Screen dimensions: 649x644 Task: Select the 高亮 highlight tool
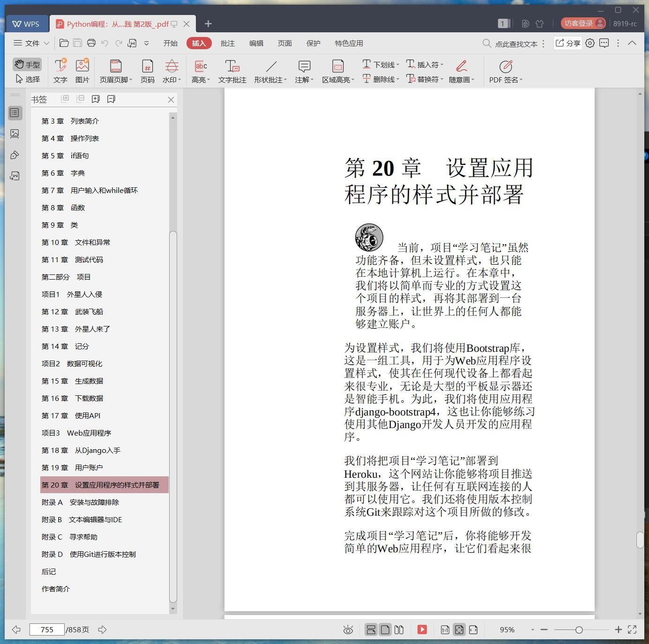click(x=200, y=71)
